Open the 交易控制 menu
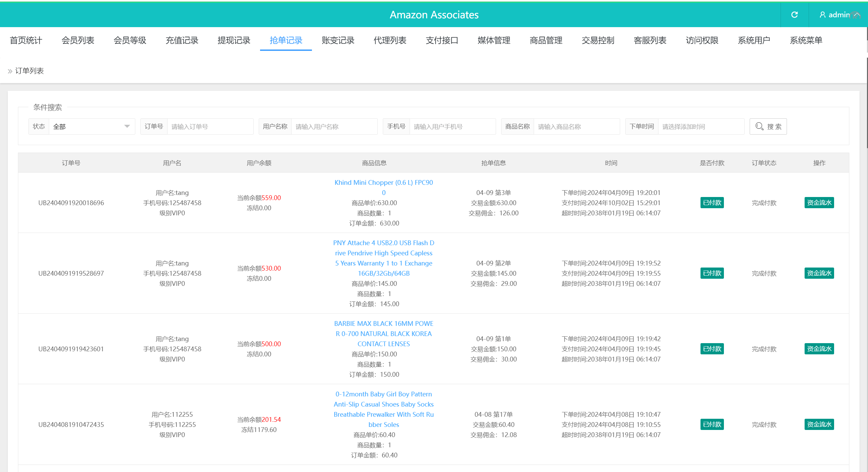This screenshot has width=868, height=472. coord(598,40)
